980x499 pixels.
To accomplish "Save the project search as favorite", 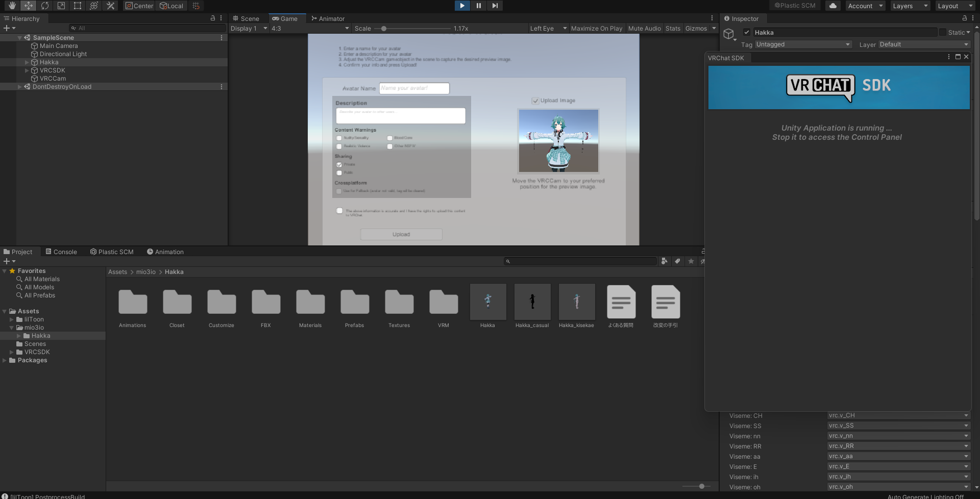I will [691, 261].
